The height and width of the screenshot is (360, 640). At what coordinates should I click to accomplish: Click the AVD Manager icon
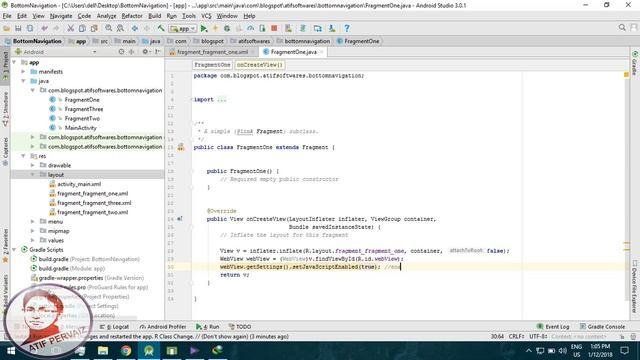tap(289, 28)
